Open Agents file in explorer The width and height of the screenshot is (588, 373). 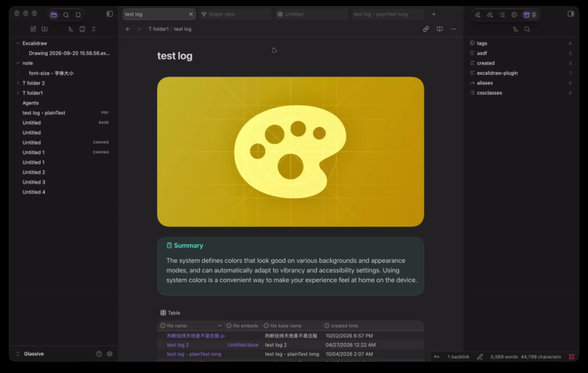30,103
